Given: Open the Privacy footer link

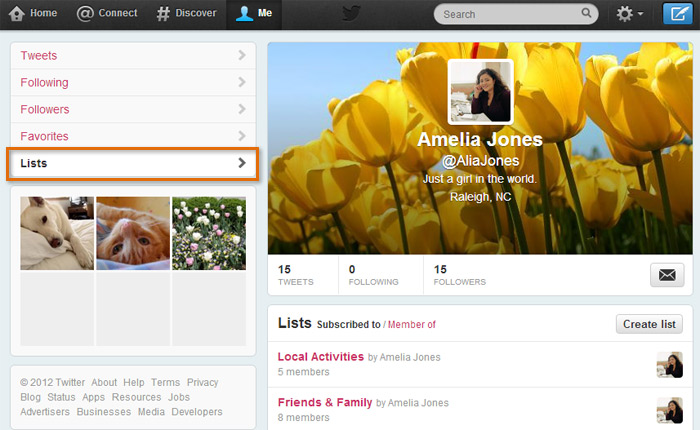Looking at the screenshot, I should pos(202,383).
